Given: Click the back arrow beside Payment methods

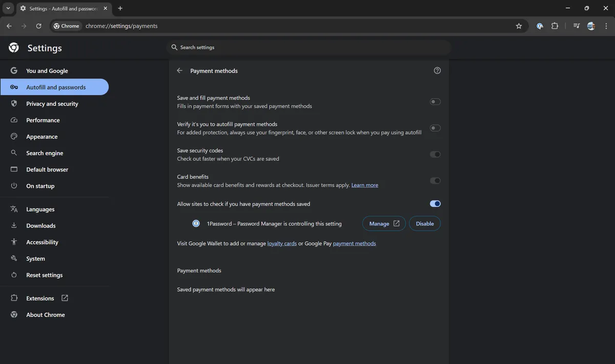Looking at the screenshot, I should [x=179, y=71].
